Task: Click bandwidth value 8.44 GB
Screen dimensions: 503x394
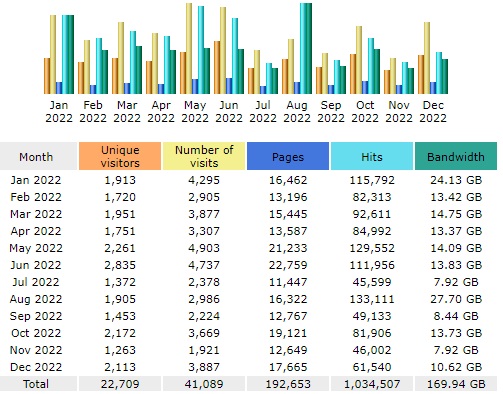Action: tap(456, 316)
